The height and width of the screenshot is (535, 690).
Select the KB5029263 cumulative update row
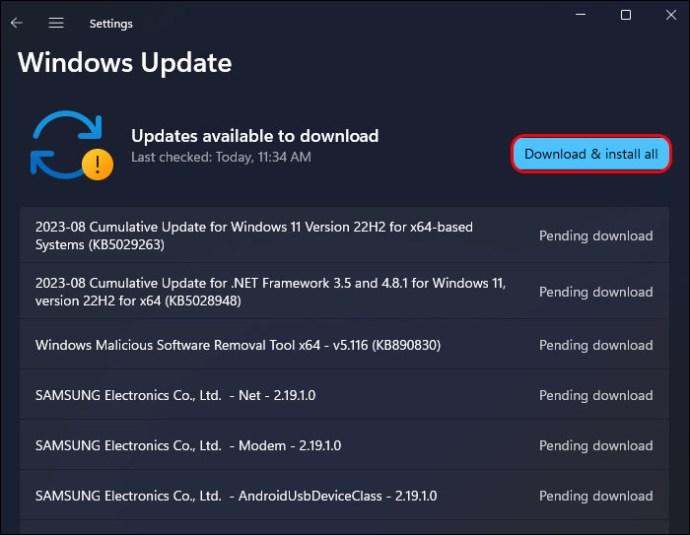point(345,235)
